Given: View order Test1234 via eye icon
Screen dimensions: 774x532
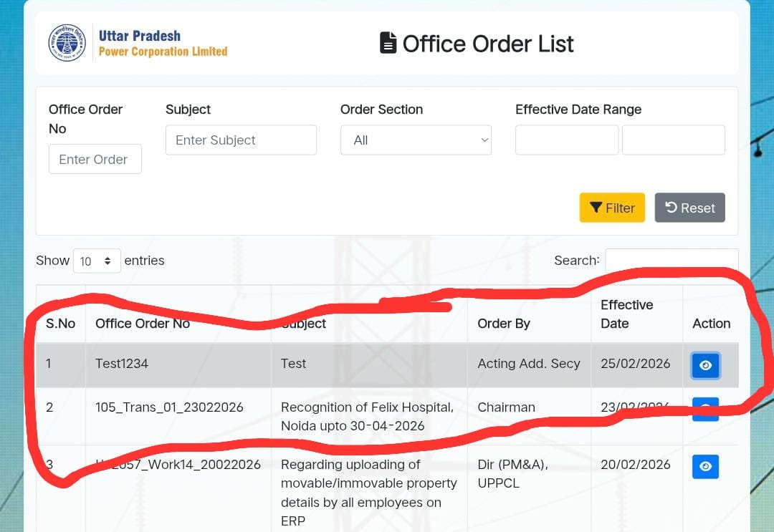Looking at the screenshot, I should click(x=705, y=365).
